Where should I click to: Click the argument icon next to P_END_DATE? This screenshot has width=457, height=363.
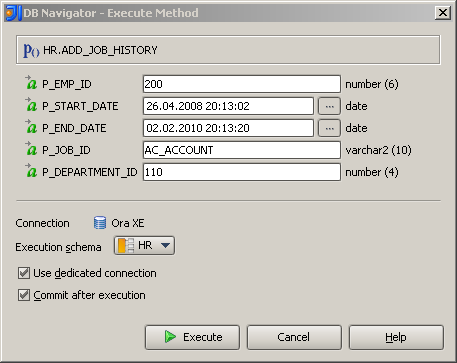(31, 127)
